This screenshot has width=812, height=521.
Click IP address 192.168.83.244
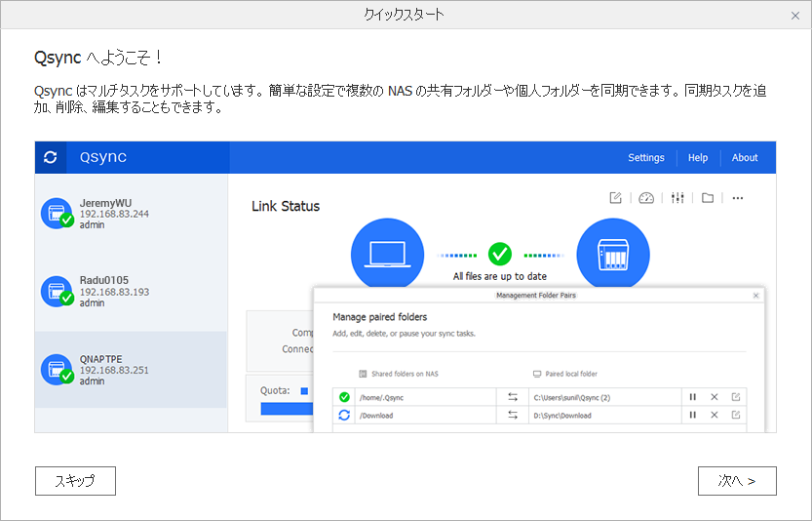[x=114, y=214]
